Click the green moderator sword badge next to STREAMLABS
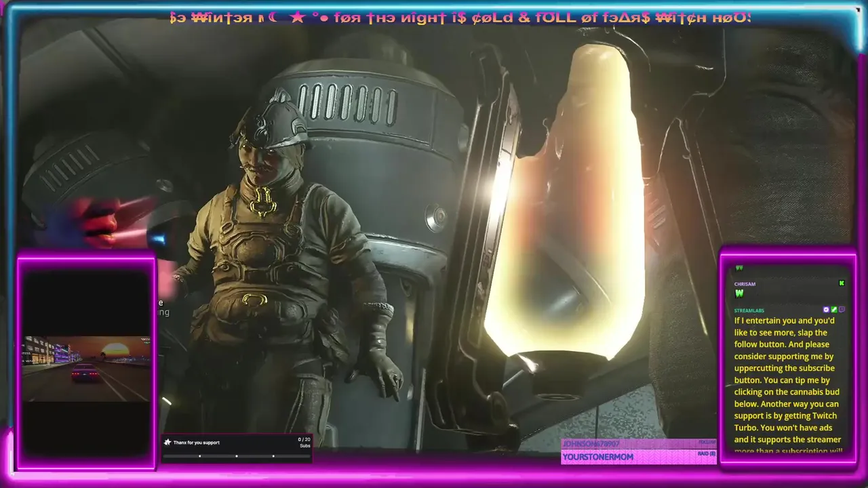 pyautogui.click(x=834, y=310)
